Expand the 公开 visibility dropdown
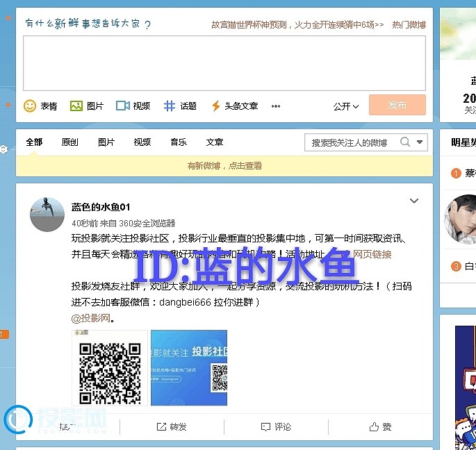Viewport: 476px width, 450px height. pos(346,106)
